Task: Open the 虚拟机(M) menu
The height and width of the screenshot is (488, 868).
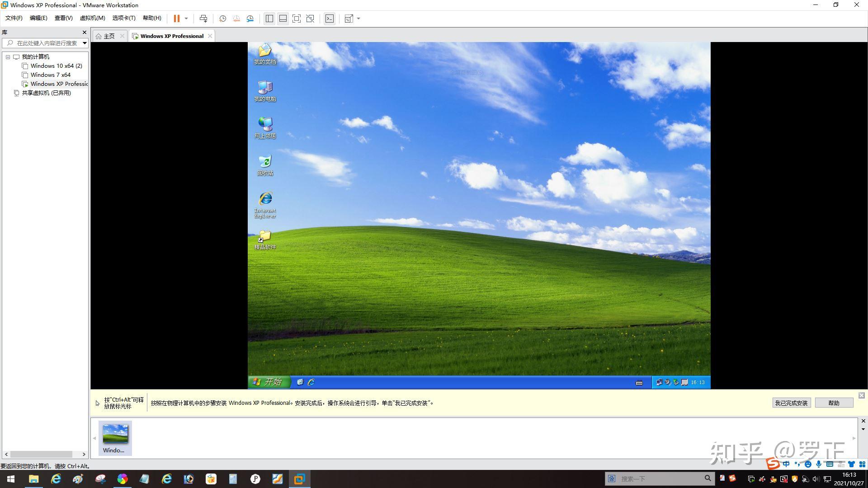Action: [92, 18]
